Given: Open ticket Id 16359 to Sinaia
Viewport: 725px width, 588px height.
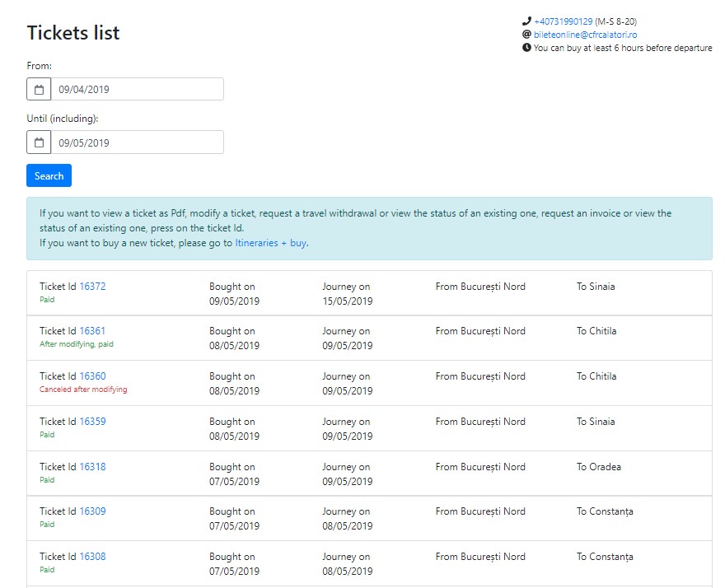Looking at the screenshot, I should click(92, 422).
